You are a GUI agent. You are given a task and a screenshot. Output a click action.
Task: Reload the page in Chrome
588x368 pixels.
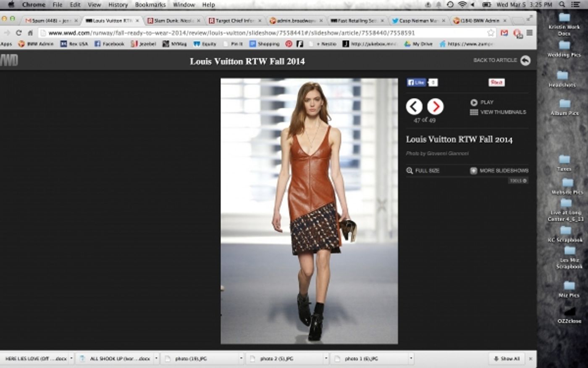(x=18, y=33)
